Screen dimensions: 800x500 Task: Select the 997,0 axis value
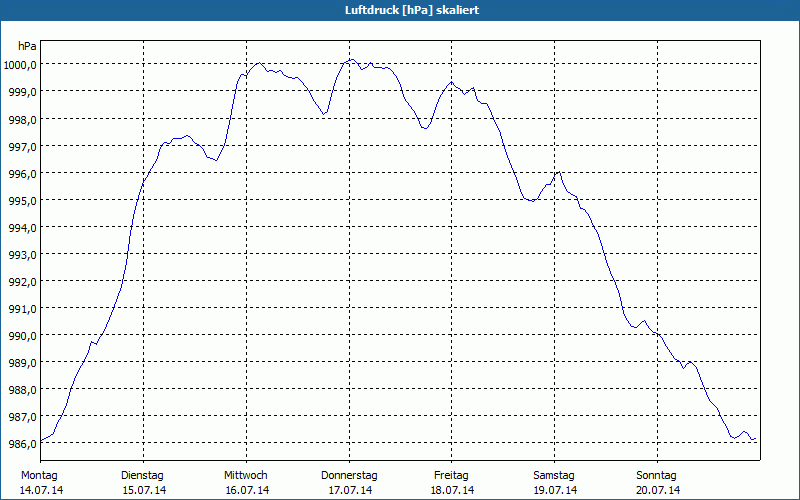coord(23,147)
